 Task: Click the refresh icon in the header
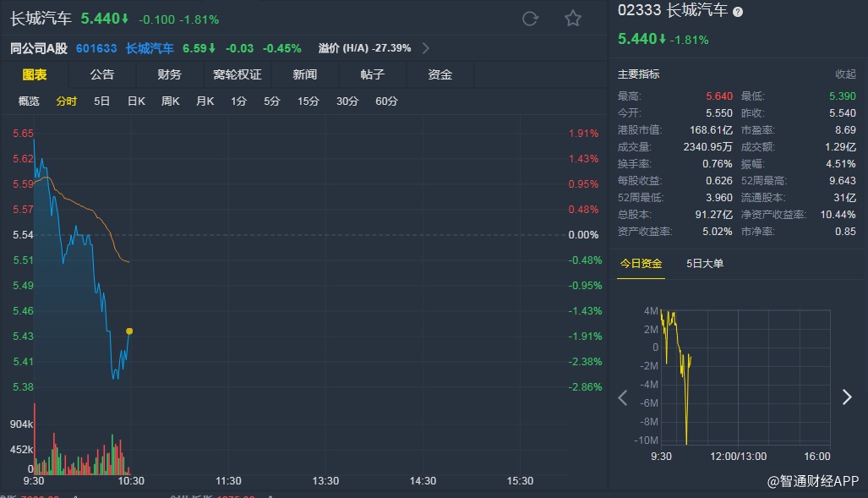click(531, 19)
